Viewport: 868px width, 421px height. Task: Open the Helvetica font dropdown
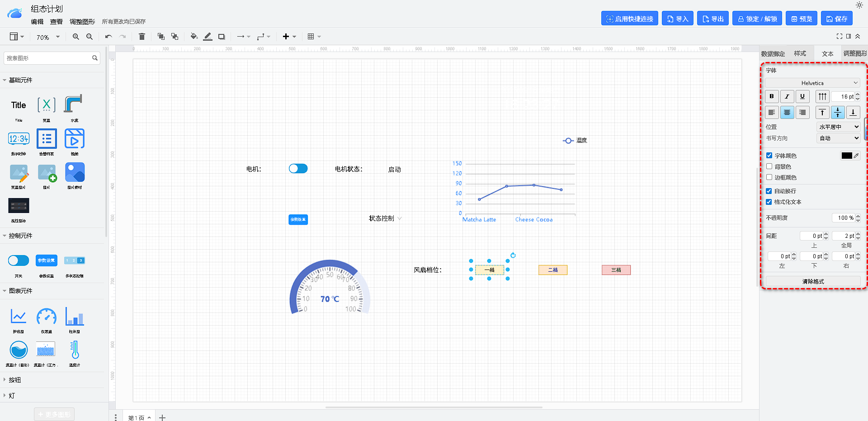pos(812,83)
